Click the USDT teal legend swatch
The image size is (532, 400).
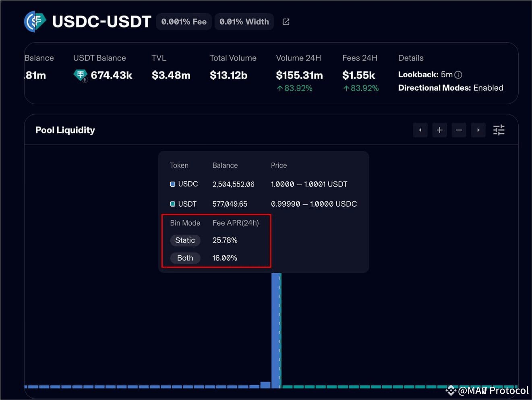[x=172, y=204]
